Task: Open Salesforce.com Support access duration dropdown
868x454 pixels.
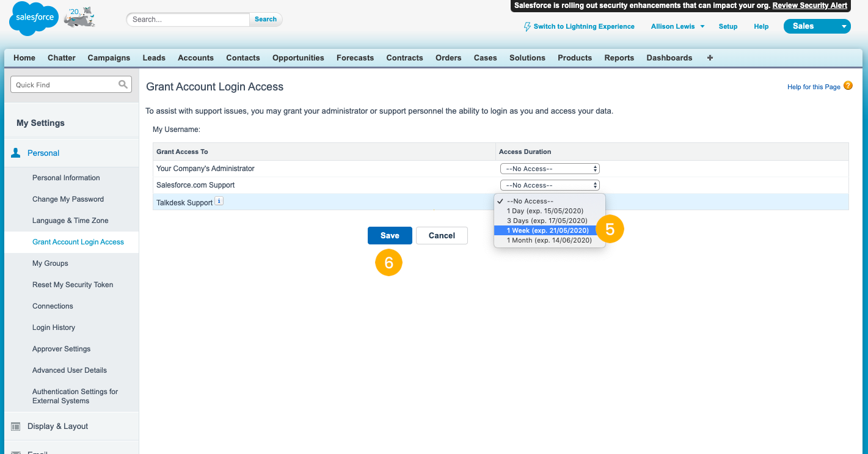Action: [x=550, y=185]
